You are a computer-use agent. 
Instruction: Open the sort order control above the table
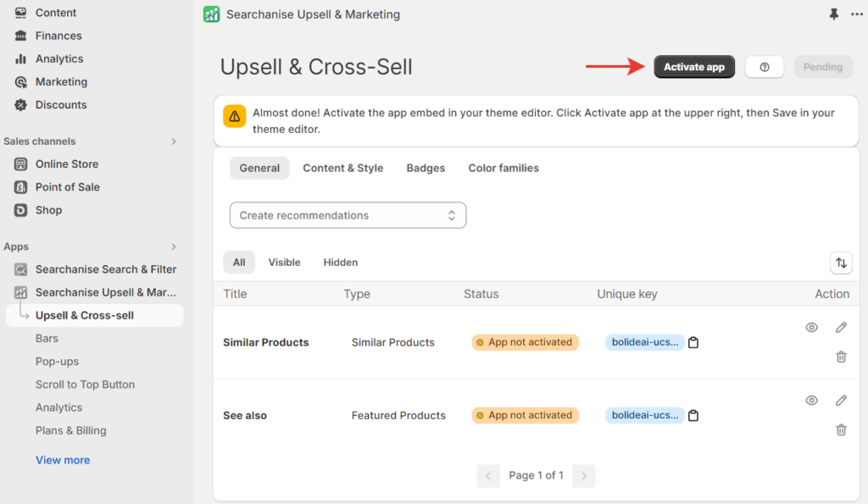click(x=841, y=263)
